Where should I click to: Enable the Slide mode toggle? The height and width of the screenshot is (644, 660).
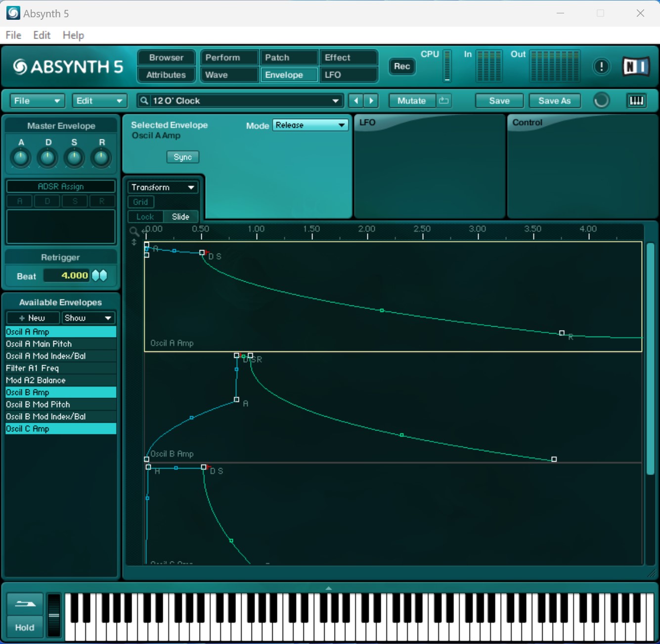[180, 216]
